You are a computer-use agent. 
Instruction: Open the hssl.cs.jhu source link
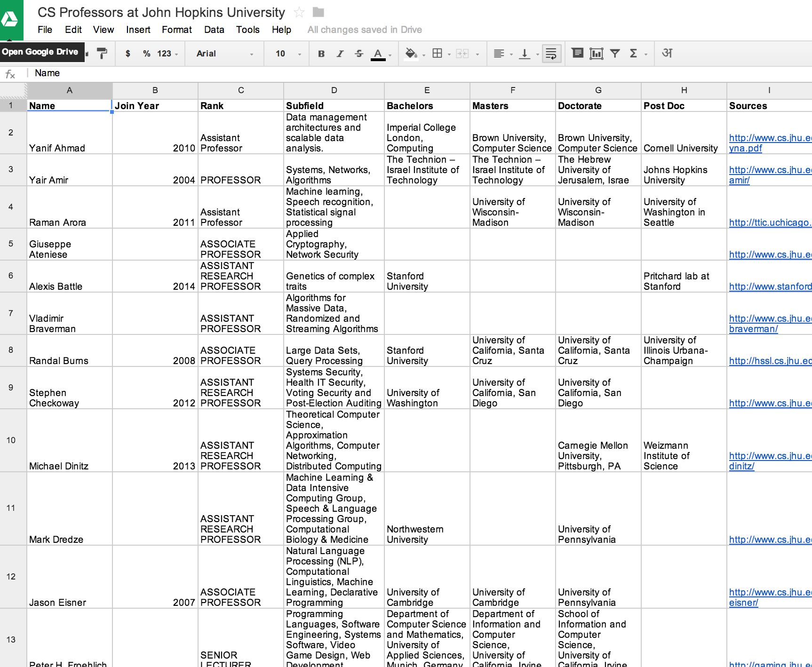point(770,361)
